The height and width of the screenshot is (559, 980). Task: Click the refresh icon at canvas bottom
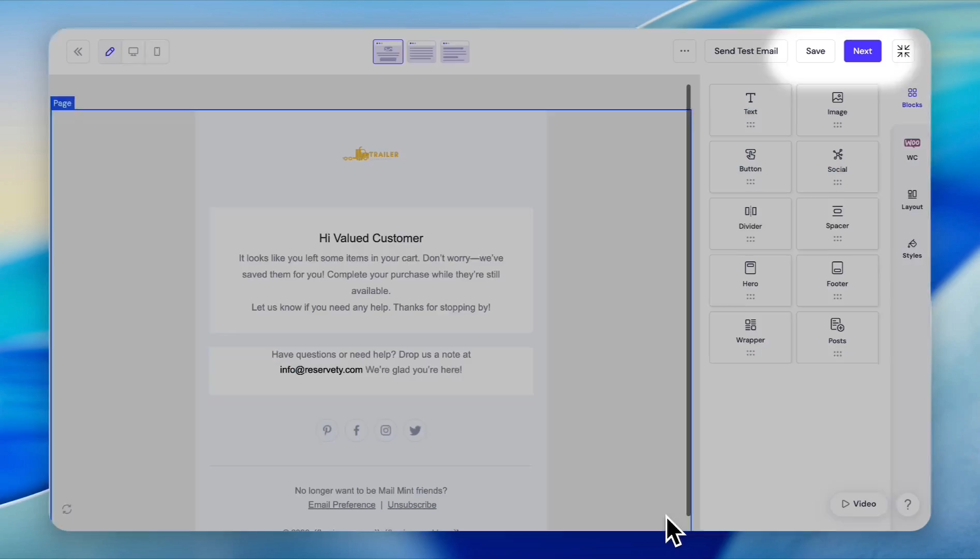(67, 509)
